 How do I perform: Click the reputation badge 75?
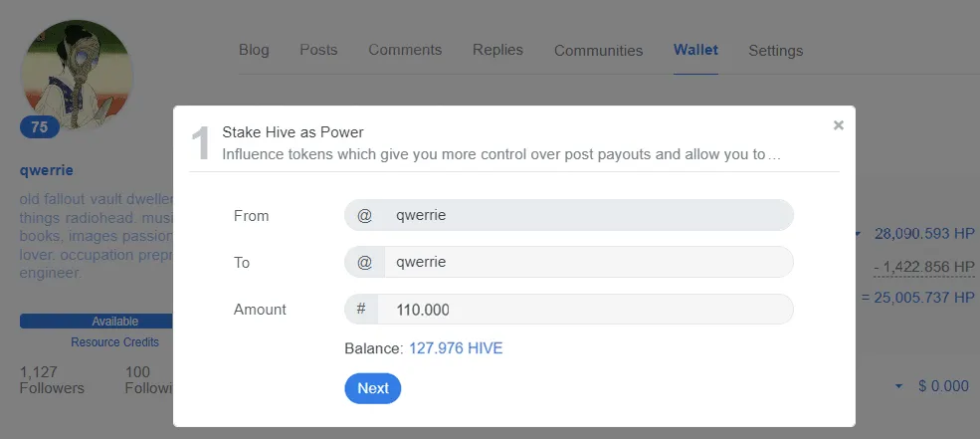[40, 127]
